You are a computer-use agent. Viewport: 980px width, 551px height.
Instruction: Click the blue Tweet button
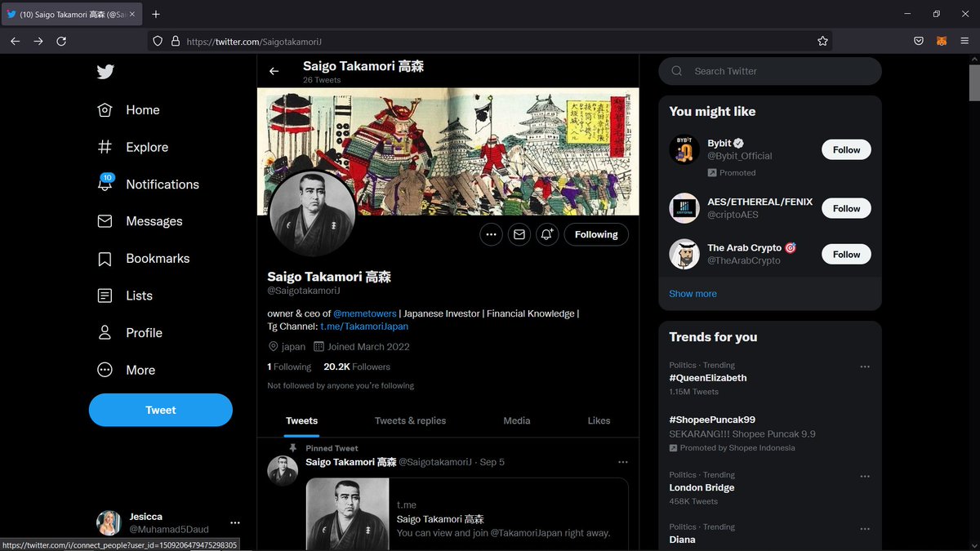[x=161, y=410]
